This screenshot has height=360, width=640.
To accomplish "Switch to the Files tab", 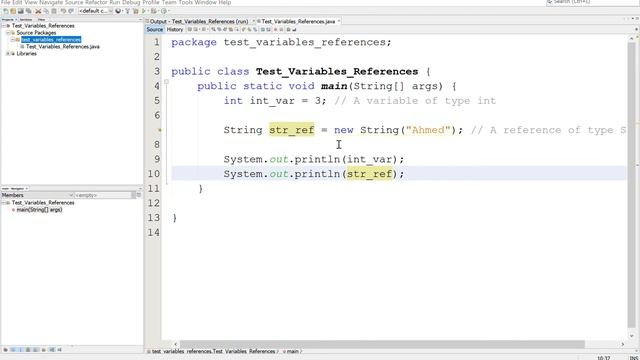I will tap(41, 19).
